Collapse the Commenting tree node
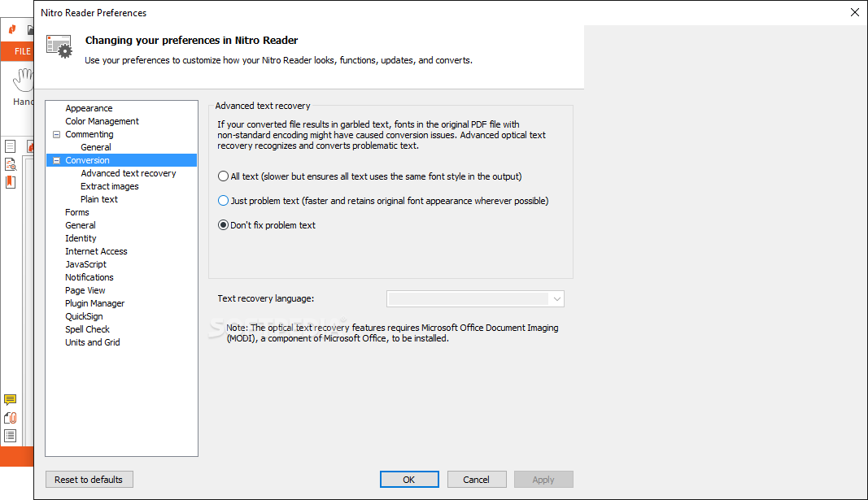This screenshot has width=868, height=500. coord(56,134)
